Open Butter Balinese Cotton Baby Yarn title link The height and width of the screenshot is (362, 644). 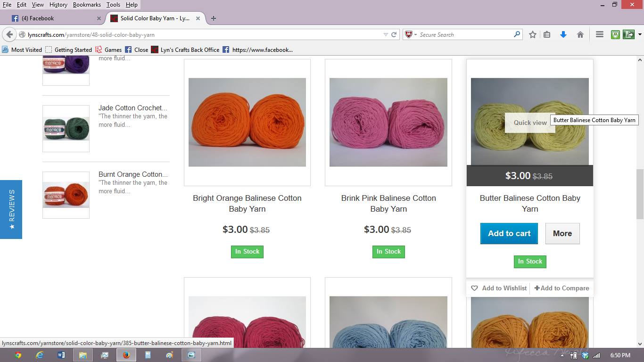pos(530,203)
